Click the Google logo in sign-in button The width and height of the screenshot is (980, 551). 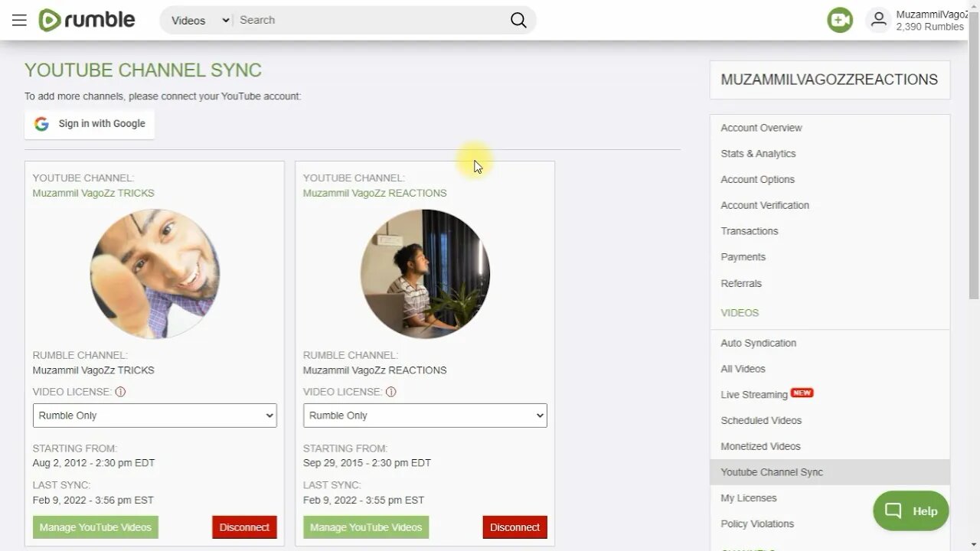pyautogui.click(x=41, y=124)
